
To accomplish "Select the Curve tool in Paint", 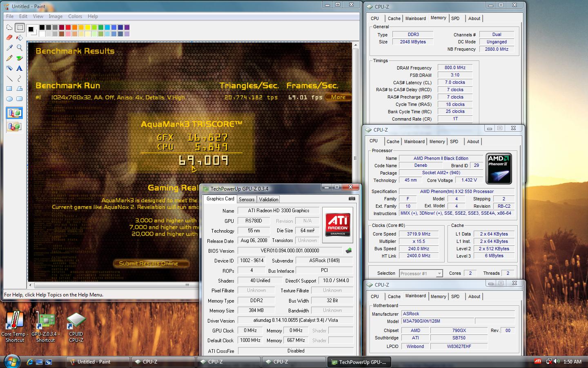I will [x=20, y=79].
